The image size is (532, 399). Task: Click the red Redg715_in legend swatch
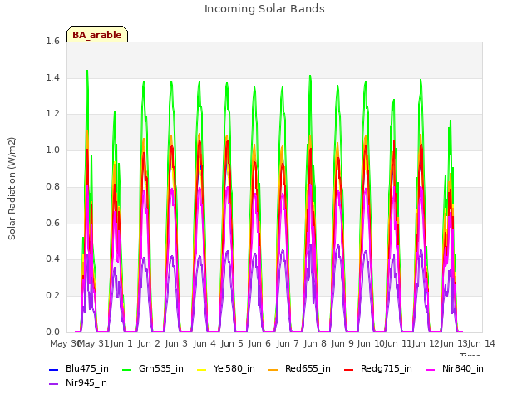pos(349,369)
